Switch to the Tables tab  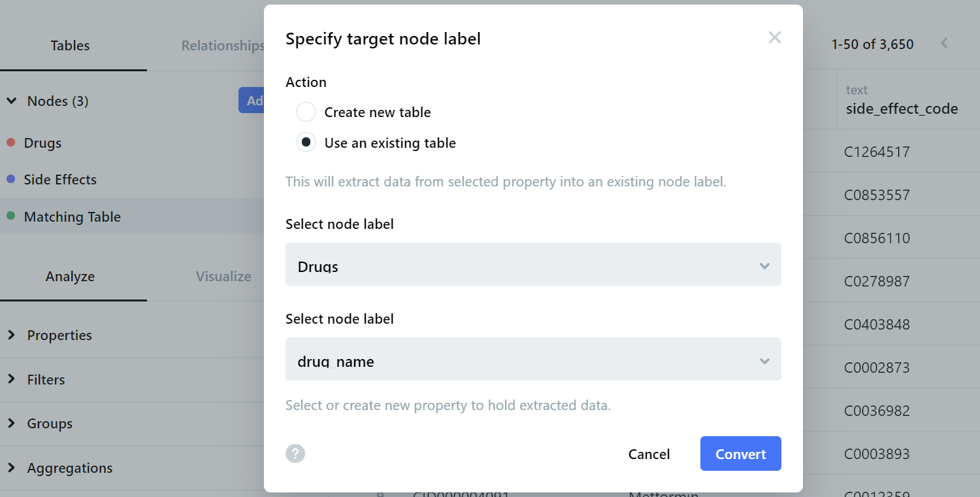click(70, 45)
